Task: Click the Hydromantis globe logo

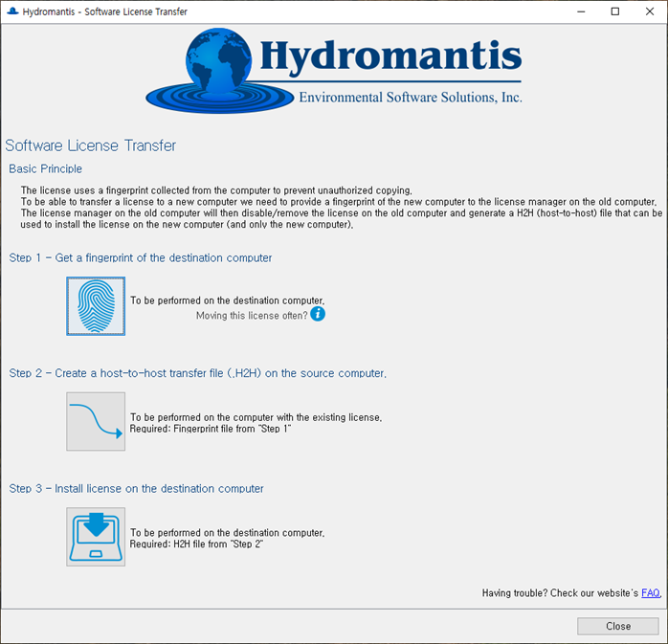Action: [x=219, y=71]
